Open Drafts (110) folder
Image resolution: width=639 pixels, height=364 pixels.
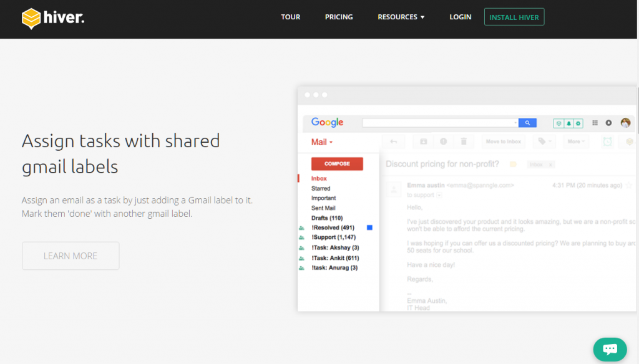coord(327,218)
